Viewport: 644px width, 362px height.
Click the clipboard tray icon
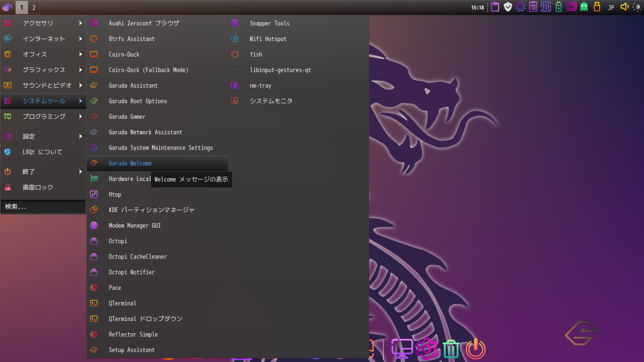coord(495,7)
